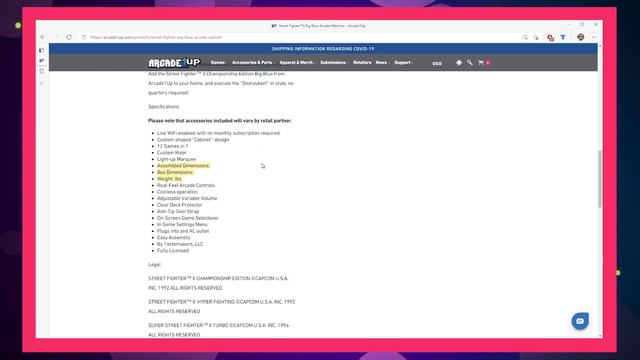Open the News nav menu
The height and width of the screenshot is (360, 640).
(x=382, y=62)
